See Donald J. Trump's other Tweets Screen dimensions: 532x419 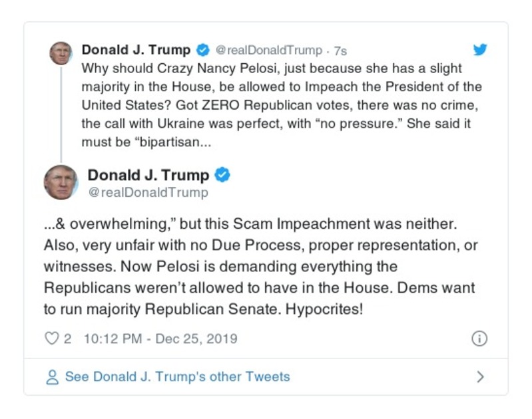pos(177,377)
